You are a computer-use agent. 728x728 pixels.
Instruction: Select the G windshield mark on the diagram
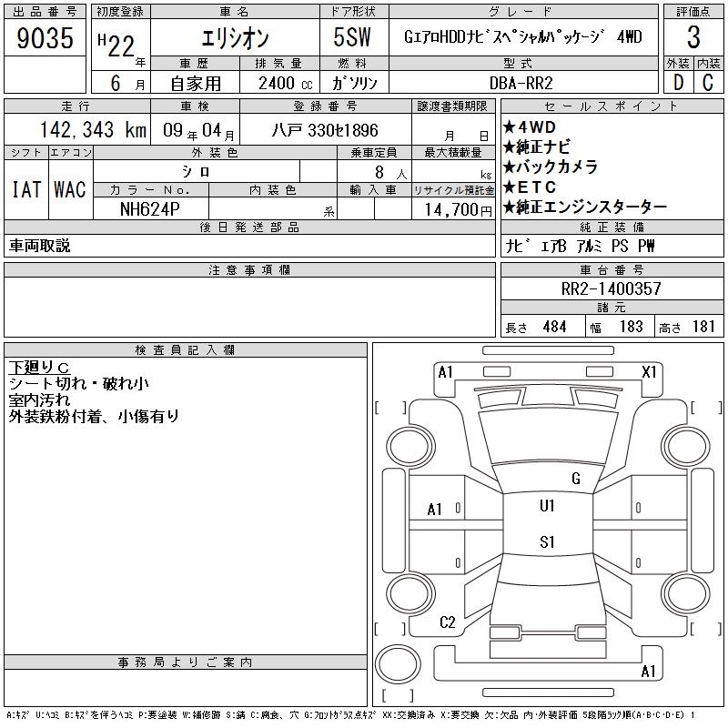(576, 479)
